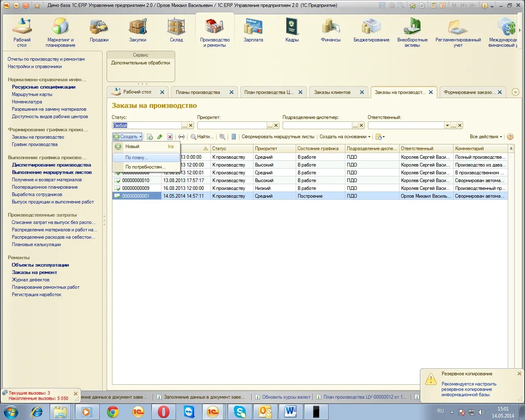Click the Приоритет input field
The height and width of the screenshot is (420, 525).
pos(232,126)
